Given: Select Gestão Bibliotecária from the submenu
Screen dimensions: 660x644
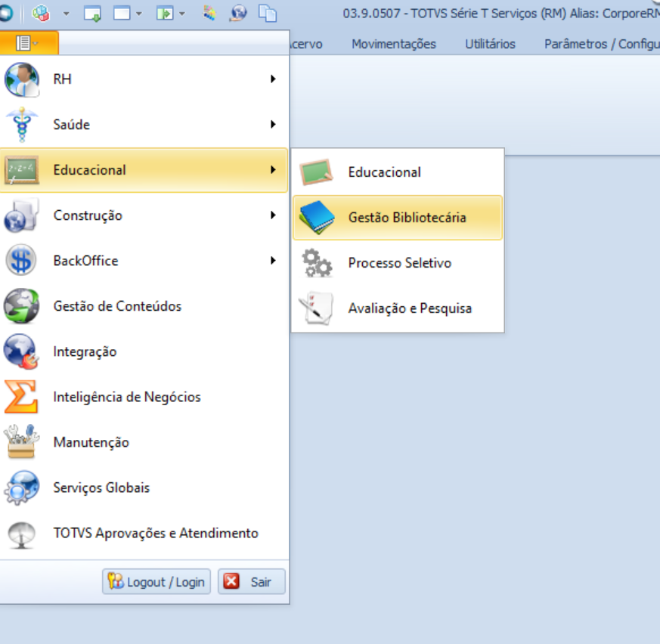Looking at the screenshot, I should click(x=398, y=218).
